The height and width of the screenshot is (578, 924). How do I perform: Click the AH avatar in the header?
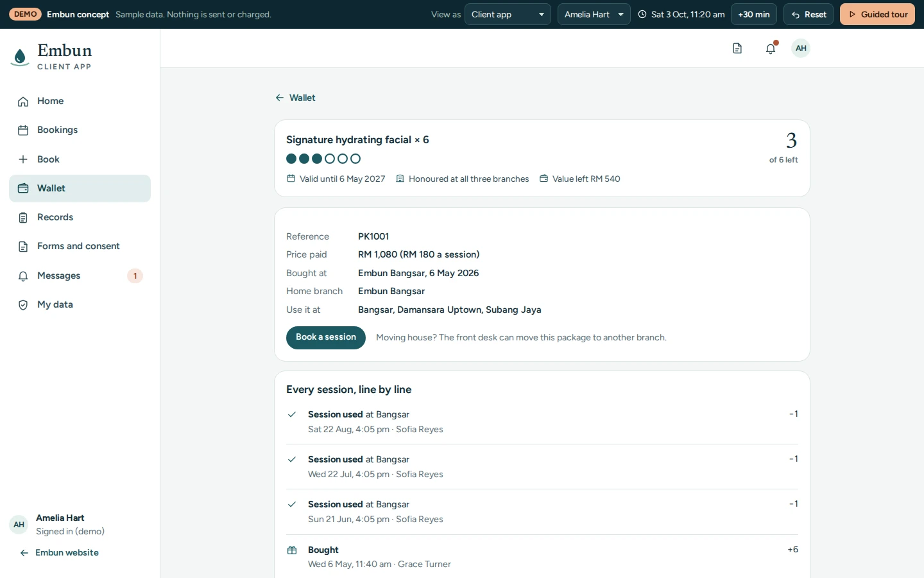point(801,48)
